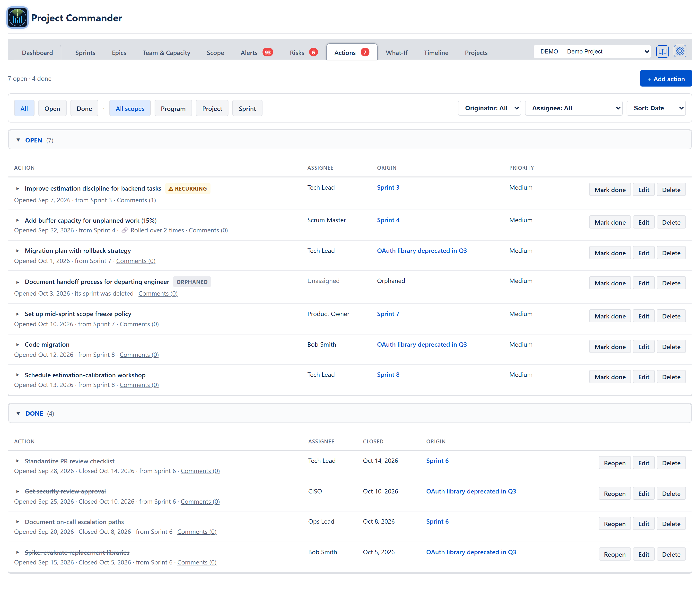This screenshot has height=598, width=700.
Task: Open the Sprint 4 origin link
Action: tap(388, 220)
